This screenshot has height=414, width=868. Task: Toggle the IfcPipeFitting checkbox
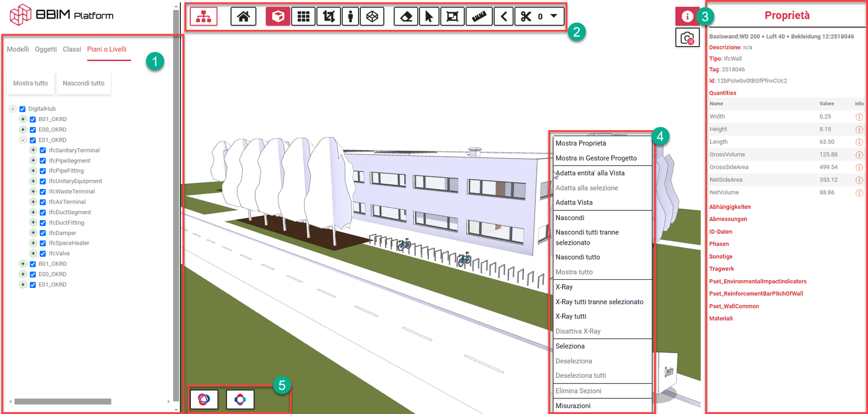point(43,171)
